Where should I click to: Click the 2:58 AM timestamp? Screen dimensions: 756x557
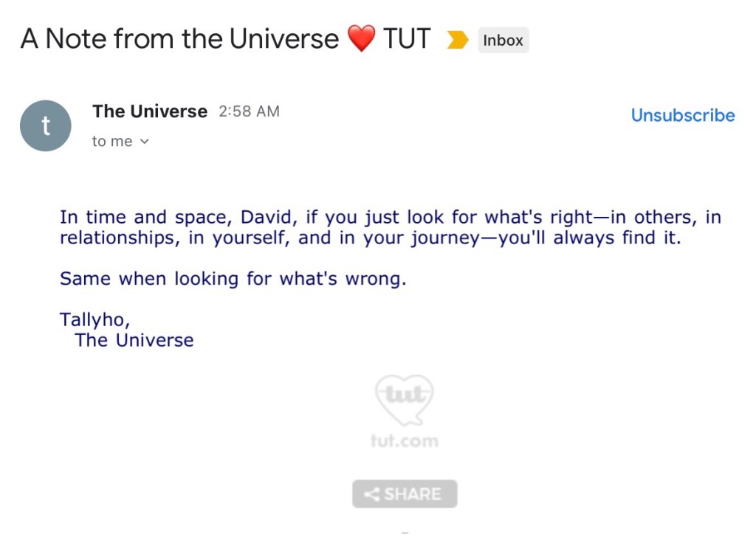pyautogui.click(x=249, y=111)
